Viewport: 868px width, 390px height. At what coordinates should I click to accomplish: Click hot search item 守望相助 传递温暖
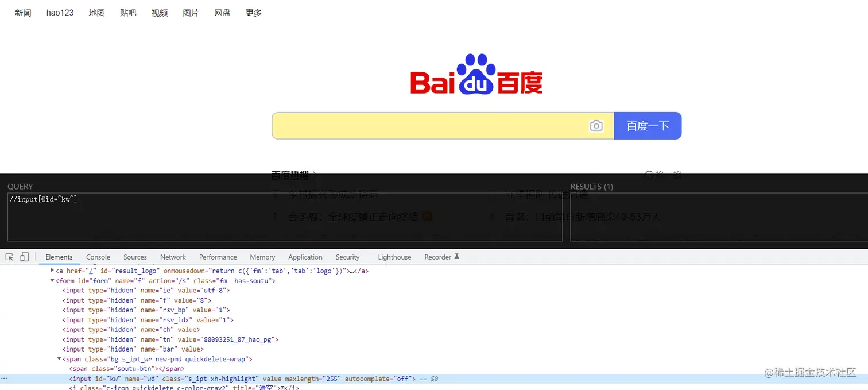[x=547, y=194]
